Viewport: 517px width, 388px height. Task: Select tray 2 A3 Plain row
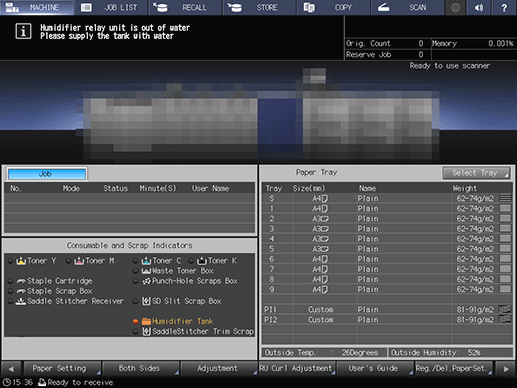tap(387, 219)
